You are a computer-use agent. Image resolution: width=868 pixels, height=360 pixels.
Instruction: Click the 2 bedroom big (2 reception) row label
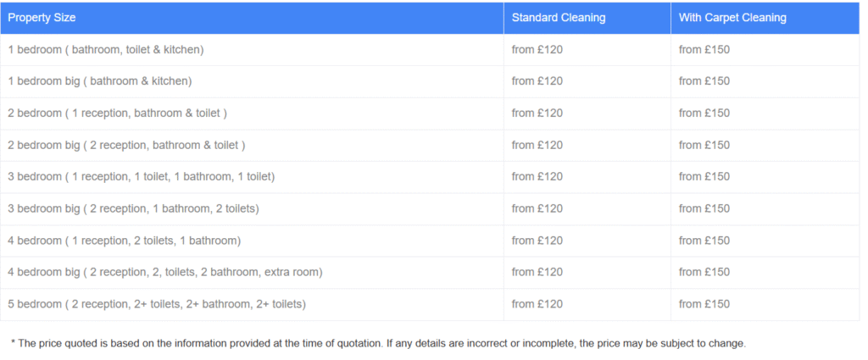pos(126,145)
